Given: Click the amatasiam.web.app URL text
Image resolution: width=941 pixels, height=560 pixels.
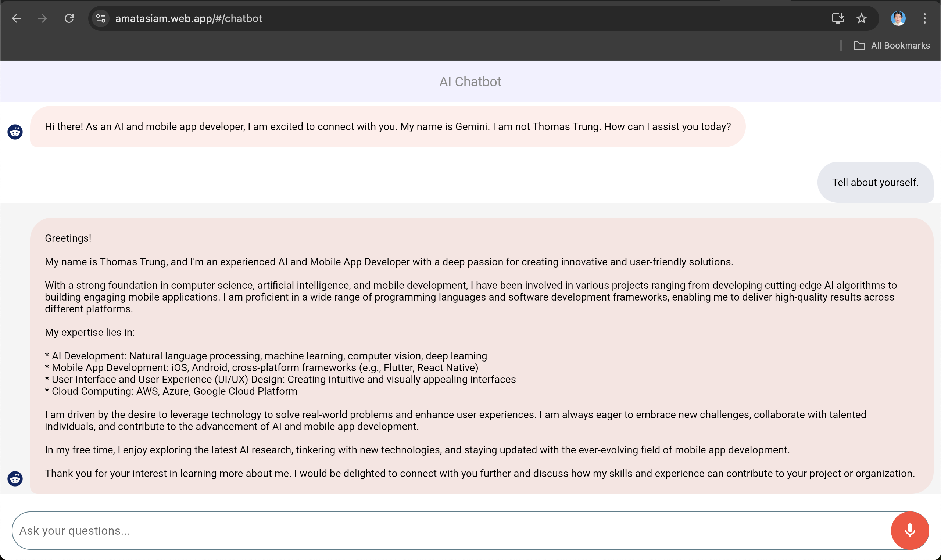Looking at the screenshot, I should coord(188,18).
